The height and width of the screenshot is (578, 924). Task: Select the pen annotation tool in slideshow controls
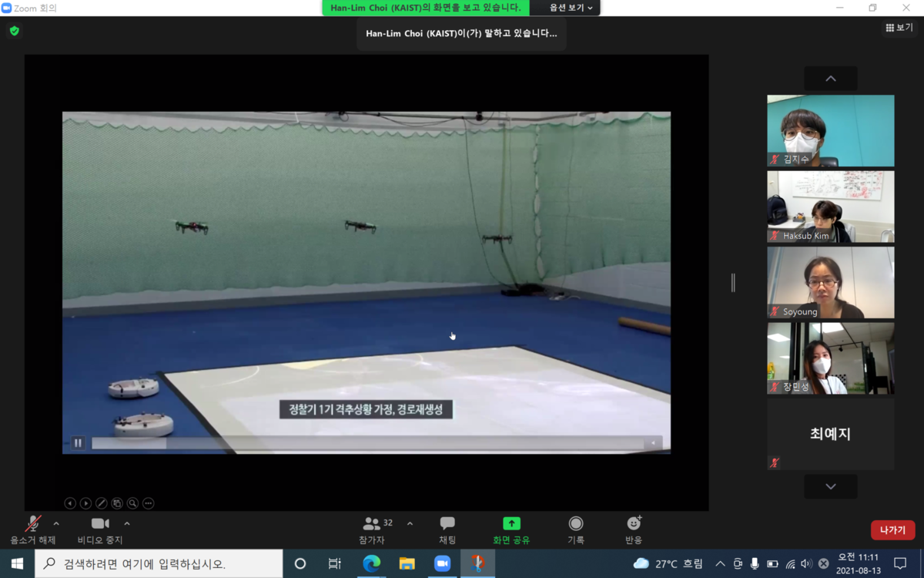coord(101,503)
